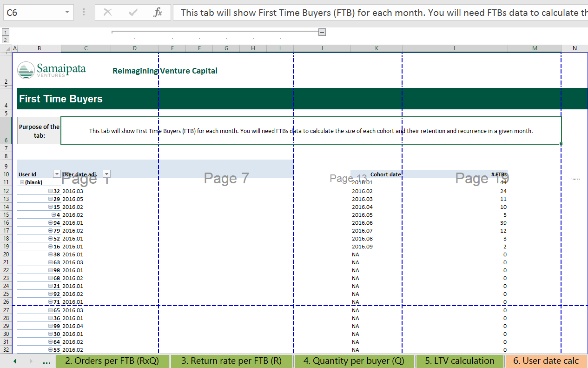Collapse pivot row for User Id 32

[x=51, y=191]
